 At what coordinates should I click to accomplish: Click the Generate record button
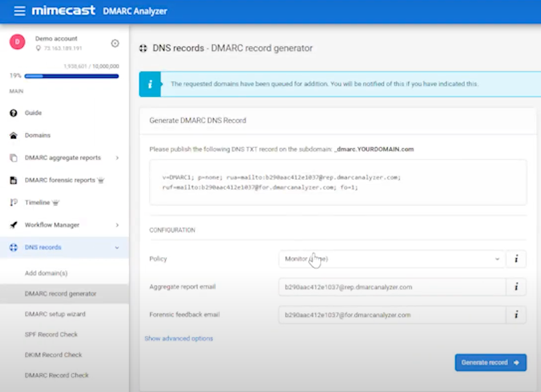click(490, 362)
